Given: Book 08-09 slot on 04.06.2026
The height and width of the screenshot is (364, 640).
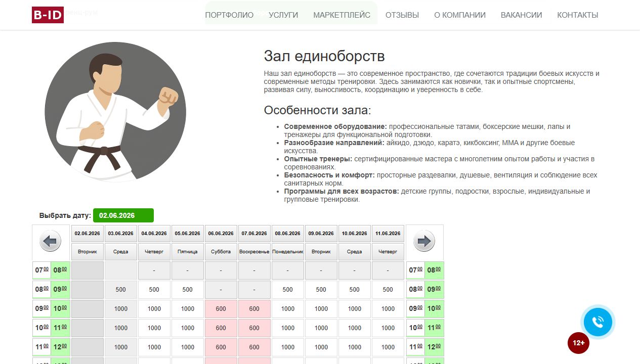Looking at the screenshot, I should 154,290.
